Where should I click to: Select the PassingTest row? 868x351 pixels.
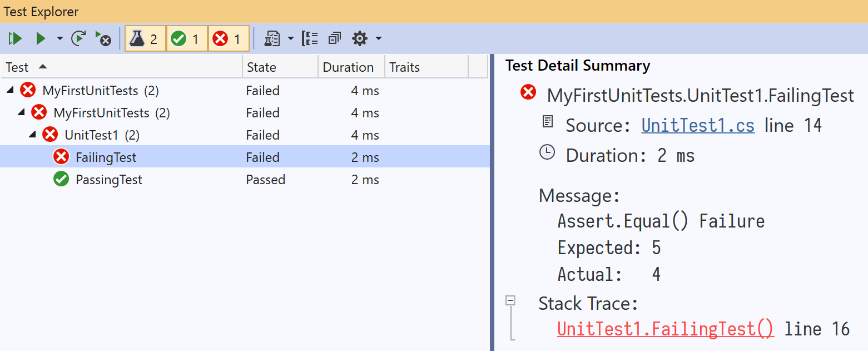pyautogui.click(x=245, y=179)
